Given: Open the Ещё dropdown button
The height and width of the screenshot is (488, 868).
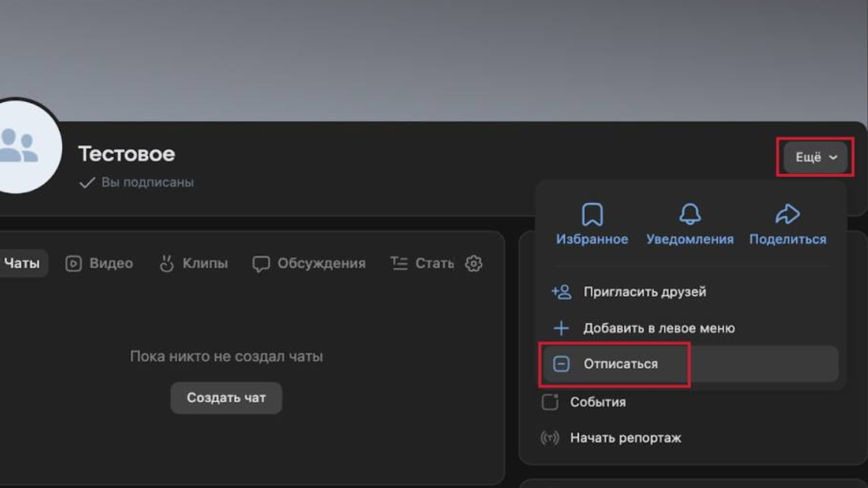Looking at the screenshot, I should (816, 157).
